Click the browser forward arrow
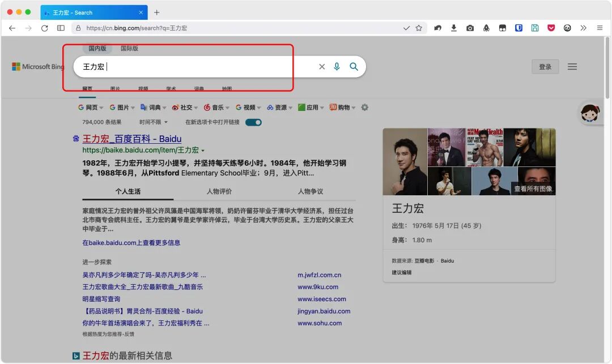 pos(28,28)
